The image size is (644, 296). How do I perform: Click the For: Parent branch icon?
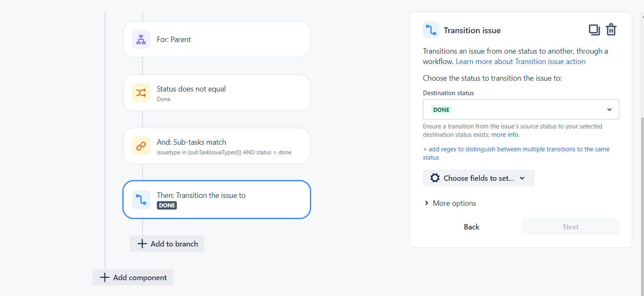141,39
